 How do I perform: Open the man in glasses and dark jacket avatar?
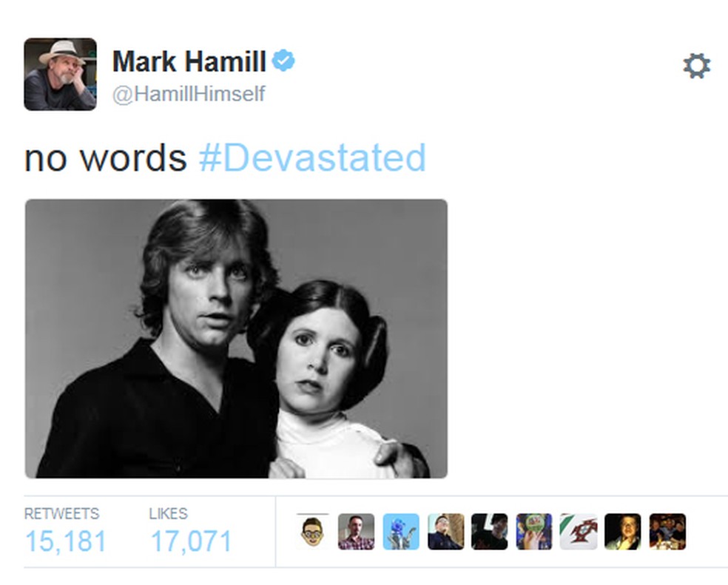coord(445,532)
